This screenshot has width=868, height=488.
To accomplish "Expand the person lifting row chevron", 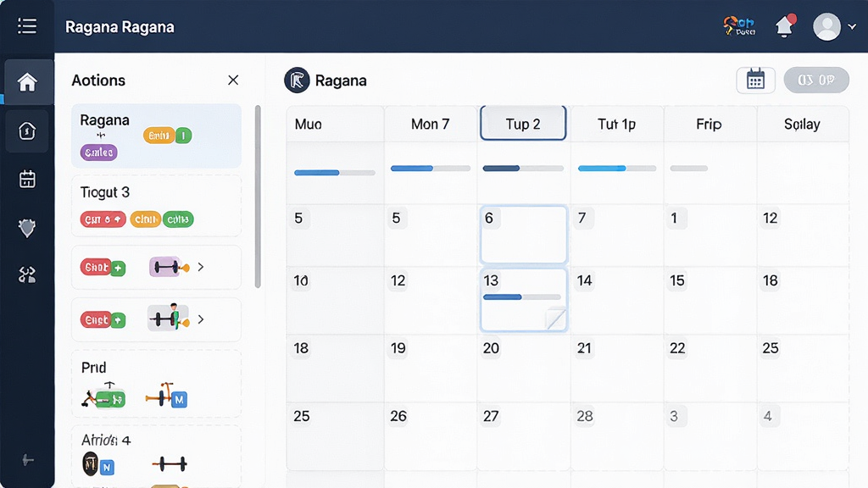I will coord(201,319).
